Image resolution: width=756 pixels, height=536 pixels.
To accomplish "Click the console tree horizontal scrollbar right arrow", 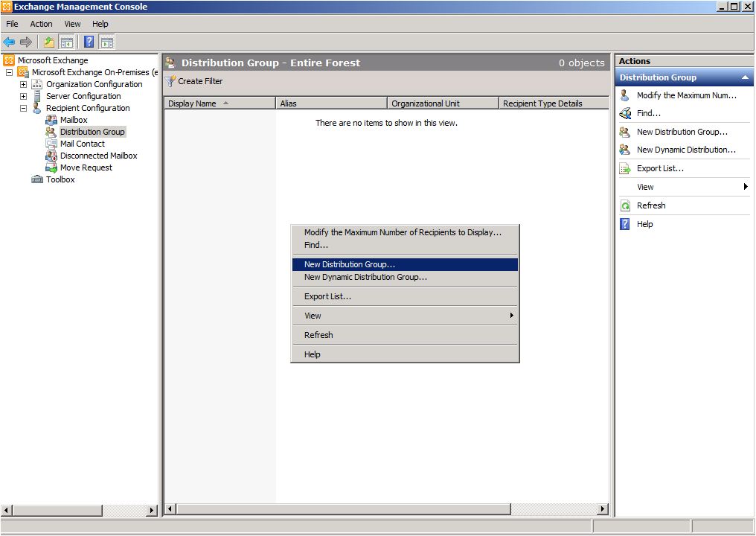I will click(152, 510).
